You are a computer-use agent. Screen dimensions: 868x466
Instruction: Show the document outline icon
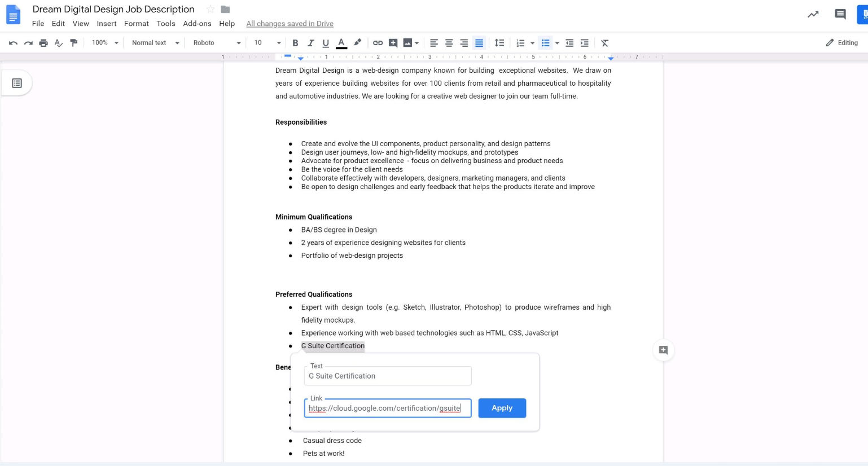(x=17, y=83)
